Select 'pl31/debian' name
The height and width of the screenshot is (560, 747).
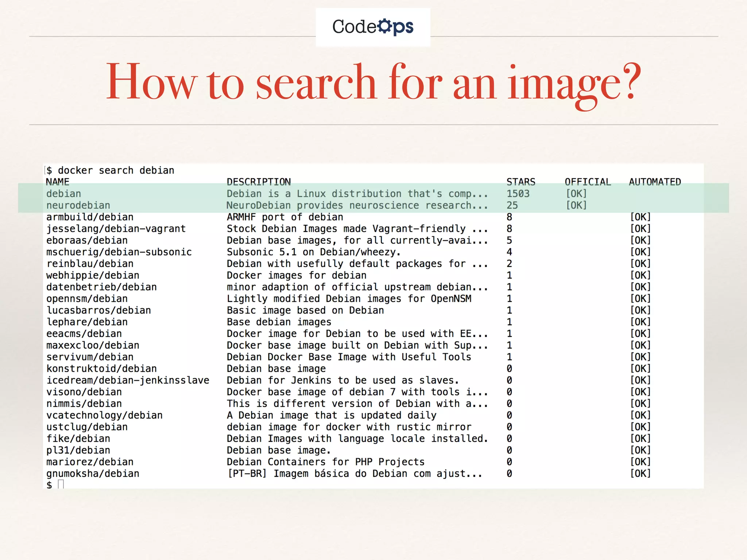point(78,450)
